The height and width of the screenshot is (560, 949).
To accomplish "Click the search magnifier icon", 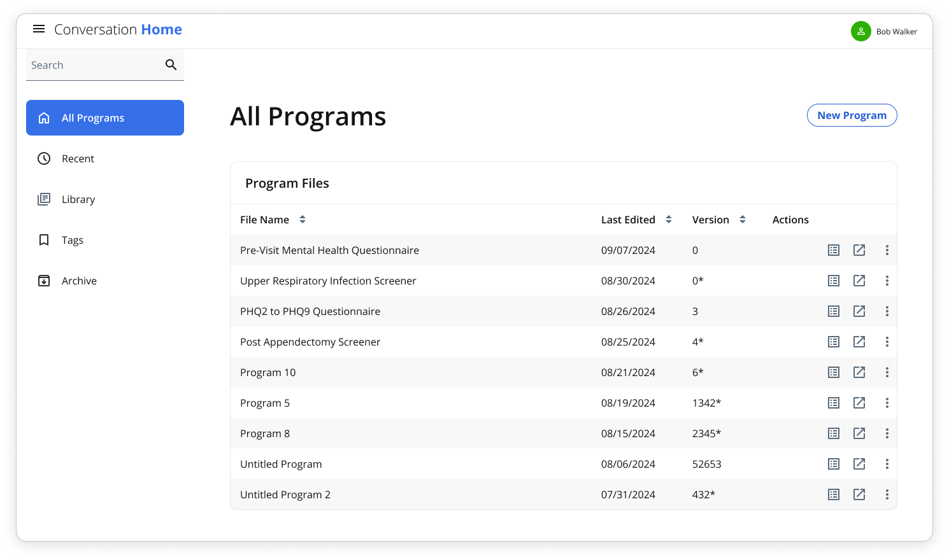I will (171, 64).
